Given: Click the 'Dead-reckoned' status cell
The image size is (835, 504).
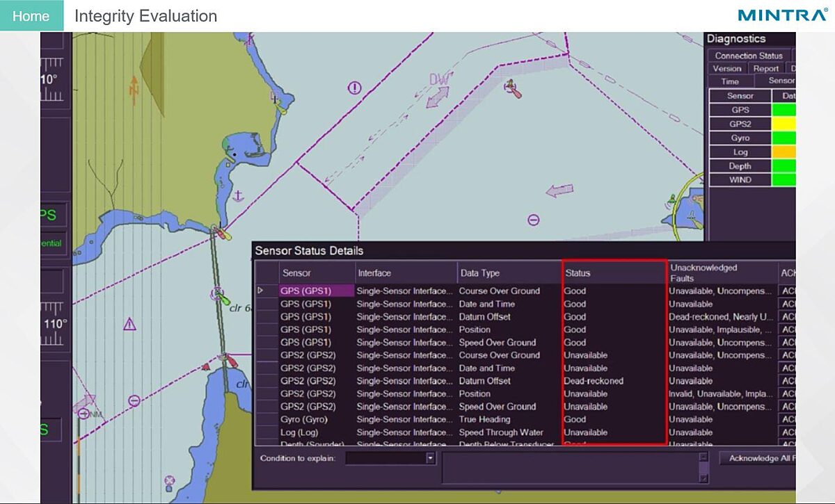Looking at the screenshot, I should (614, 381).
